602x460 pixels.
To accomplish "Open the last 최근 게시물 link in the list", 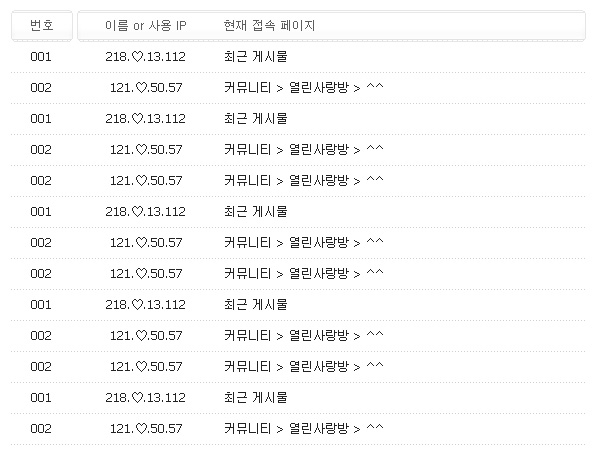I will 255,398.
